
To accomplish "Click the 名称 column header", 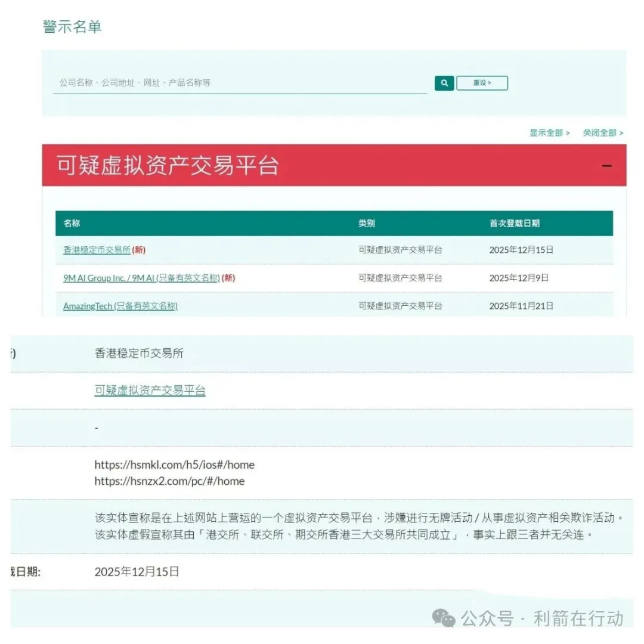I will 73,223.
